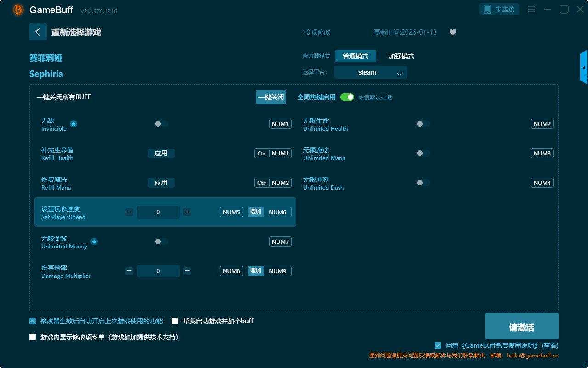Click the star badge beside Unlimited Money
Image resolution: width=588 pixels, height=368 pixels.
pyautogui.click(x=94, y=241)
